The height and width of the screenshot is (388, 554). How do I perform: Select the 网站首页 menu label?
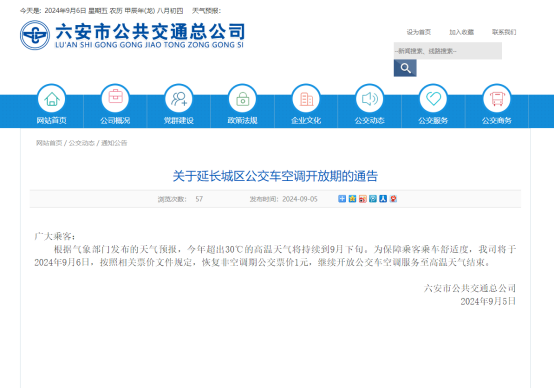[x=52, y=120]
